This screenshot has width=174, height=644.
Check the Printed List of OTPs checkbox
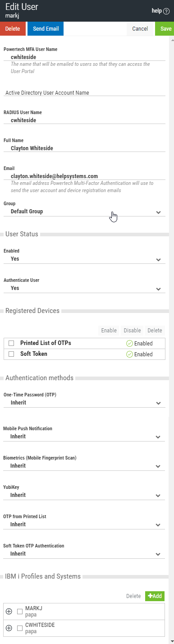coord(11,343)
